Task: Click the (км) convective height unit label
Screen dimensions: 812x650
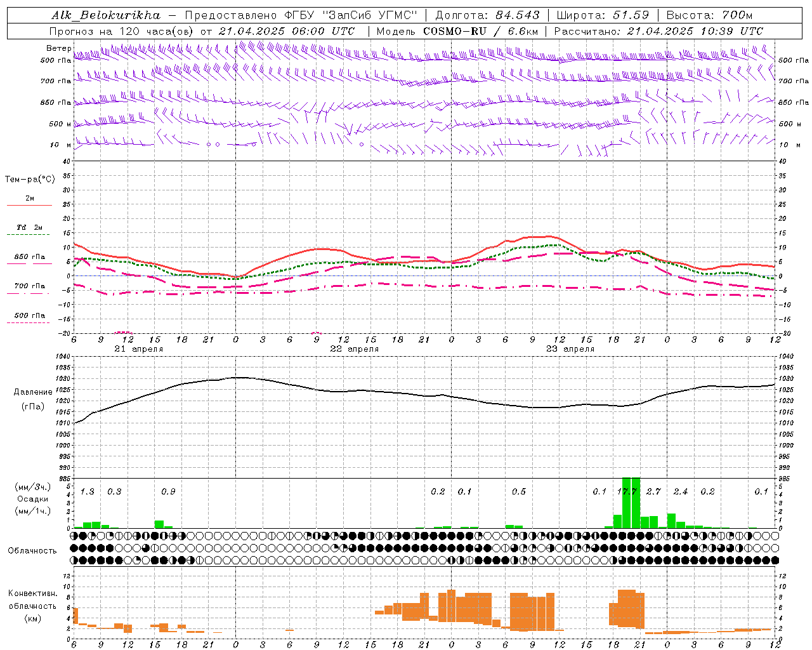Action: [32, 618]
